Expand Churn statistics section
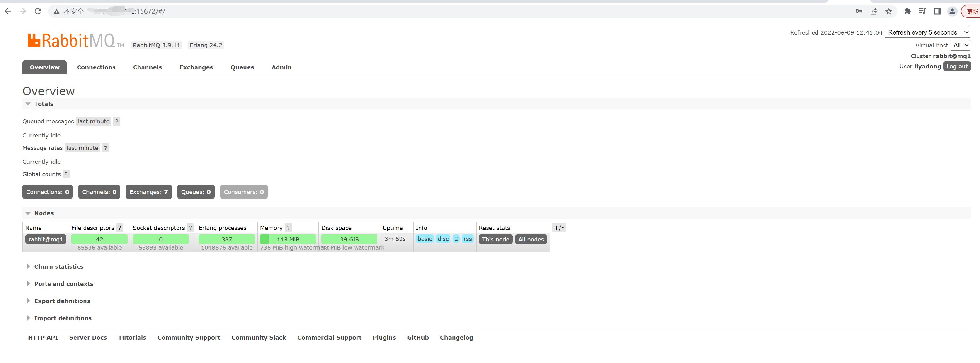980x363 pixels. 59,267
